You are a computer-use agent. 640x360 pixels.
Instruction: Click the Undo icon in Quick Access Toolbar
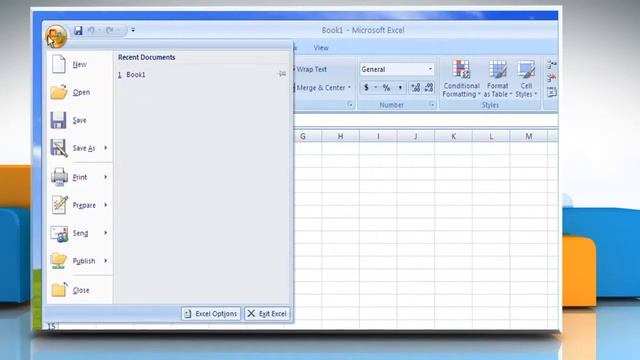click(x=91, y=30)
